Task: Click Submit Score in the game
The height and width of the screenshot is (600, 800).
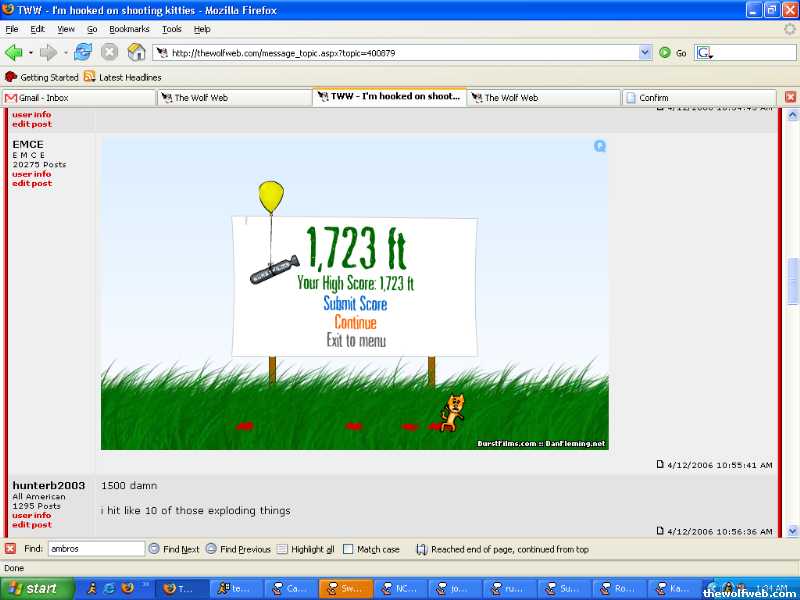Action: click(x=355, y=304)
